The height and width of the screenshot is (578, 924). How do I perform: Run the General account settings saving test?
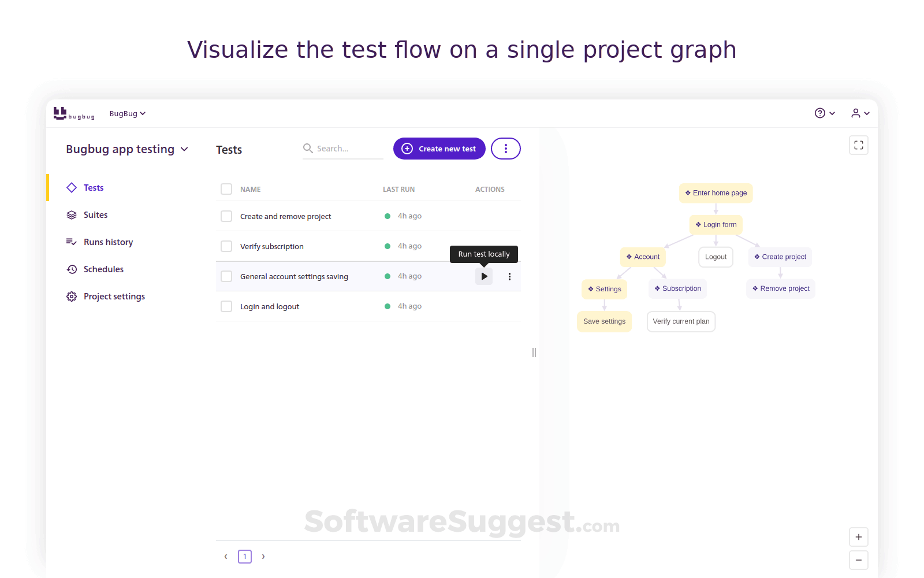(483, 276)
